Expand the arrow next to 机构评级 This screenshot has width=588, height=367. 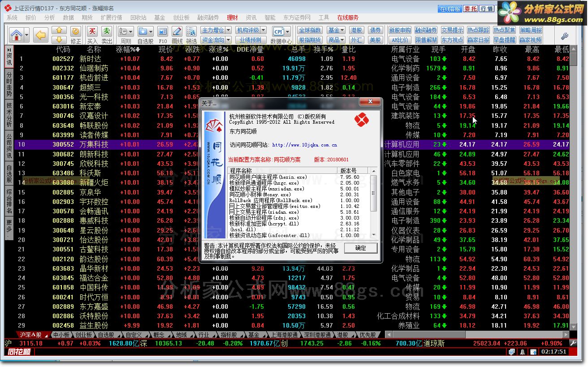pos(263,30)
